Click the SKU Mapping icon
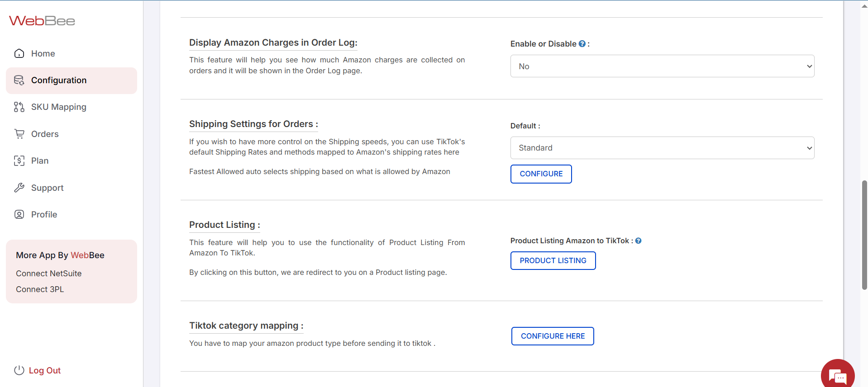This screenshot has width=868, height=387. click(x=19, y=107)
